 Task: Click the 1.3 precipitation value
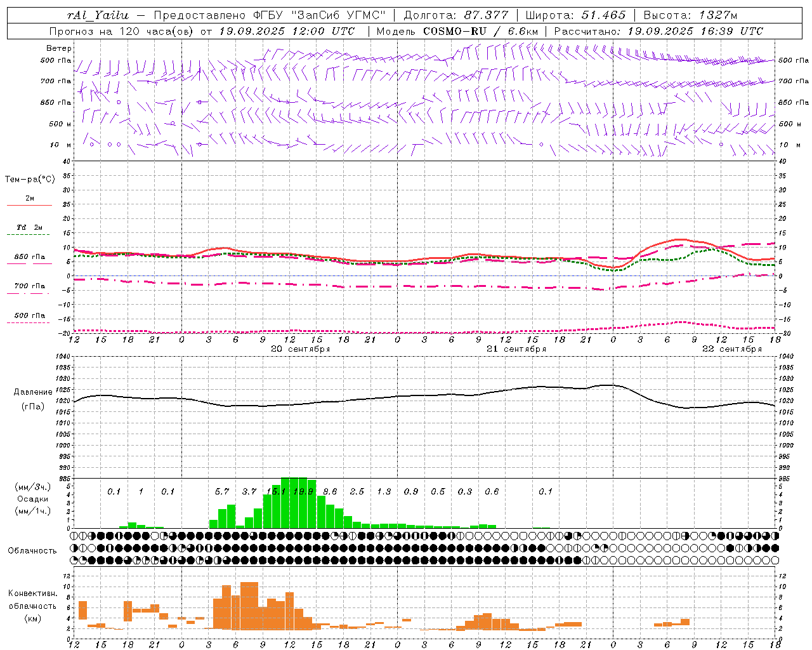point(384,491)
